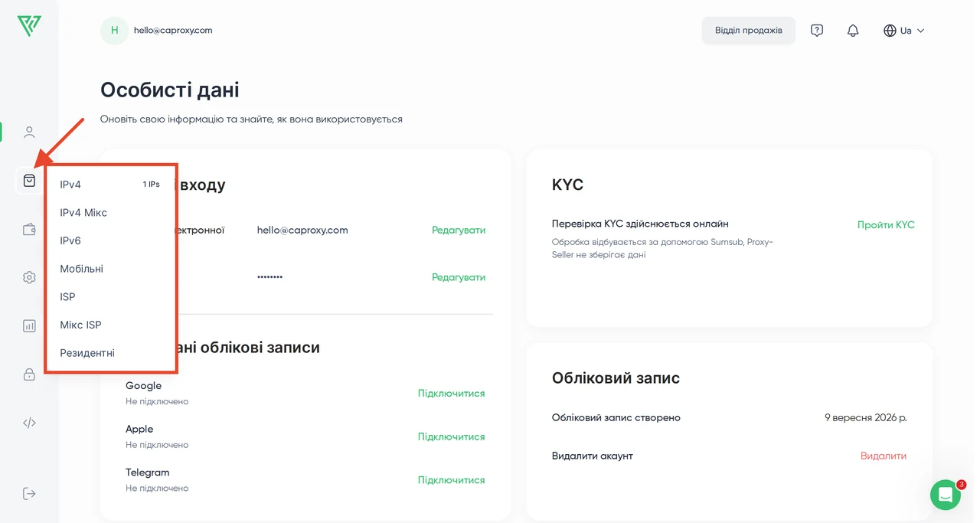This screenshot has width=980, height=523.
Task: Click the Пройти KYC link
Action: pos(886,225)
